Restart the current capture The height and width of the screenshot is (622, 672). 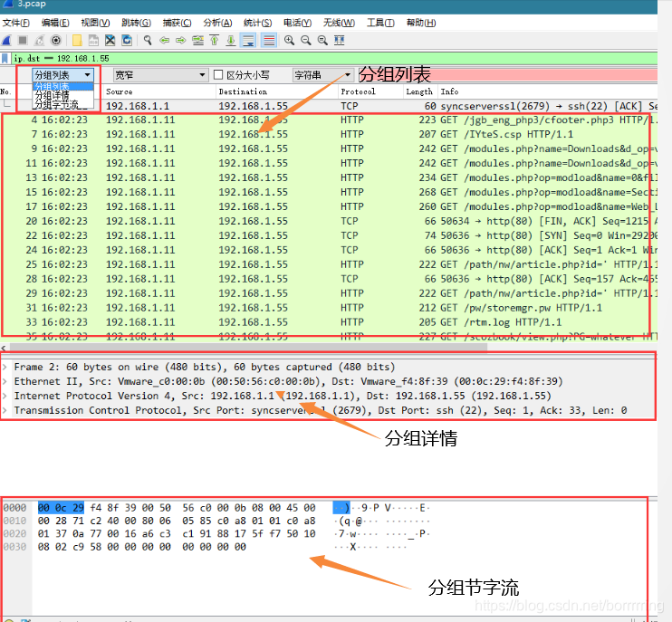[x=40, y=41]
